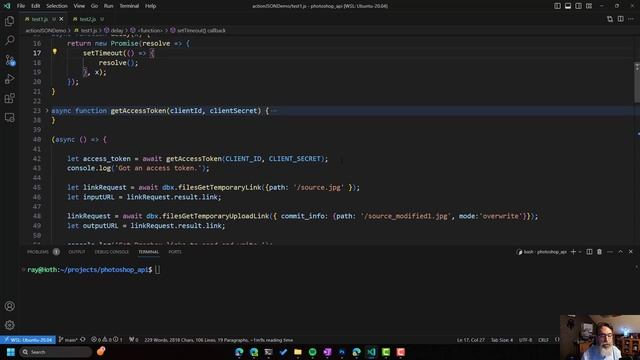Open the File menu
This screenshot has width=640, height=360.
click(21, 6)
